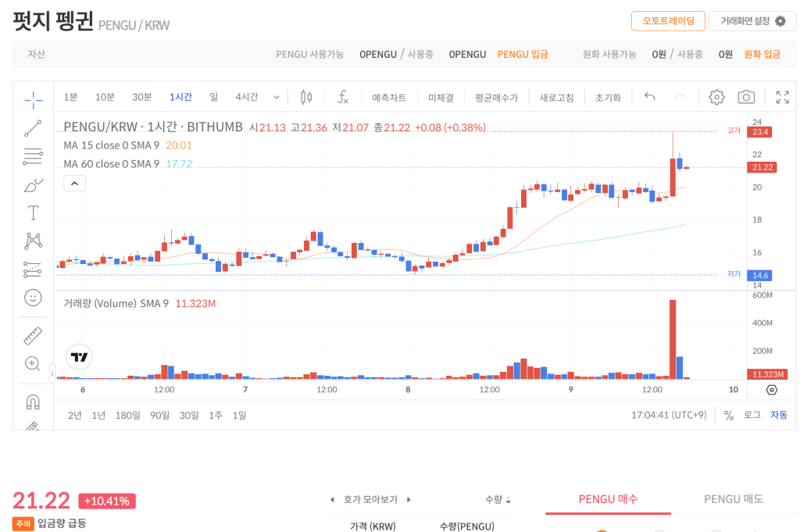
Task: Set chart range to 2년
Action: [x=74, y=415]
